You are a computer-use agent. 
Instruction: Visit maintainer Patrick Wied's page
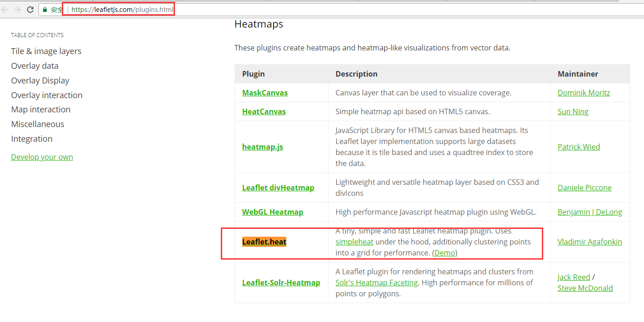579,147
